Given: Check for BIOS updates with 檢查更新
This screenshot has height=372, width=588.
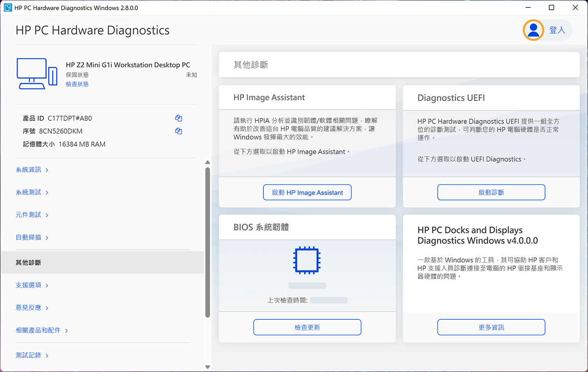Looking at the screenshot, I should [307, 327].
